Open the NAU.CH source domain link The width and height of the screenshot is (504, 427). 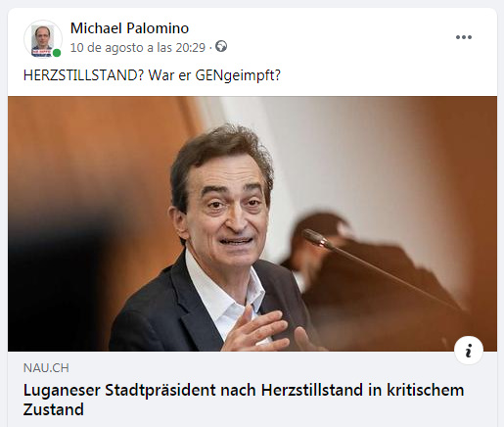click(46, 368)
